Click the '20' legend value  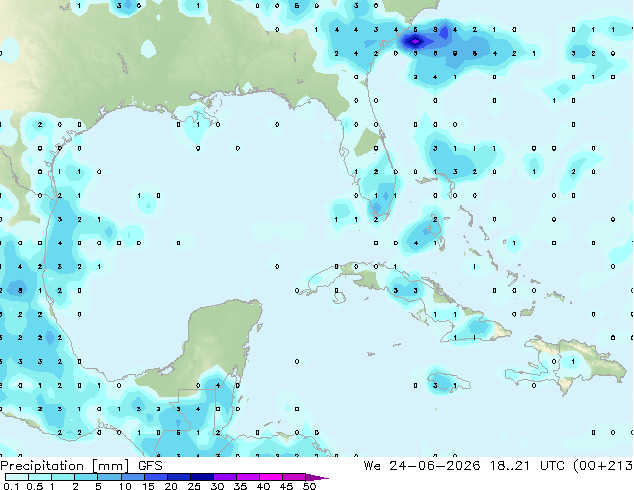[171, 486]
